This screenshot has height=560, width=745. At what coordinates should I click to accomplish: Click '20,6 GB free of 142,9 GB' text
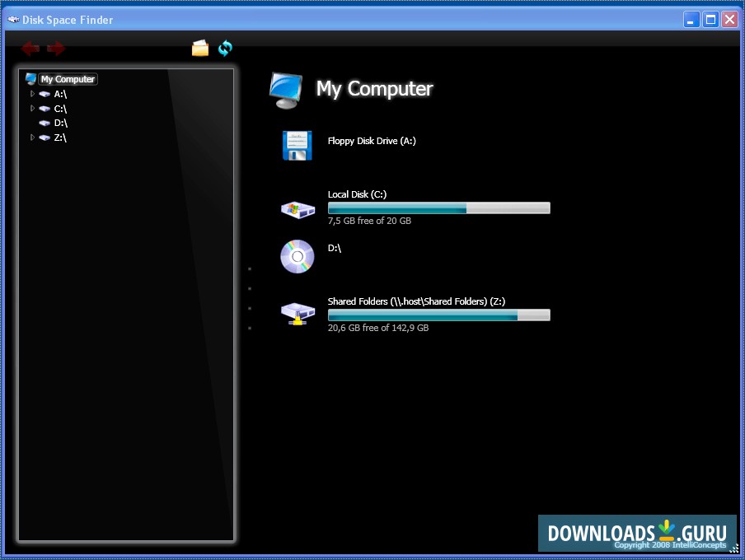(x=378, y=329)
